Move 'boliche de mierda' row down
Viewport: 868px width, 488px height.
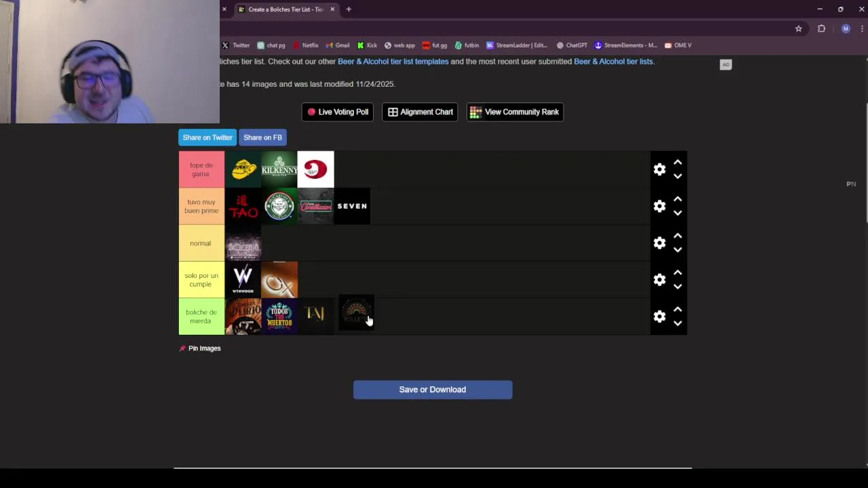677,323
